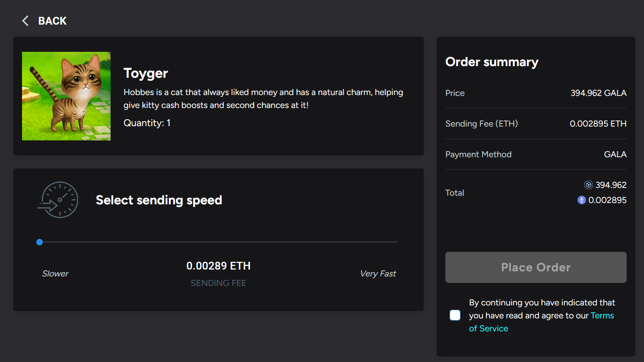
Task: Tick the Terms of Service agreement checkbox
Action: point(455,315)
